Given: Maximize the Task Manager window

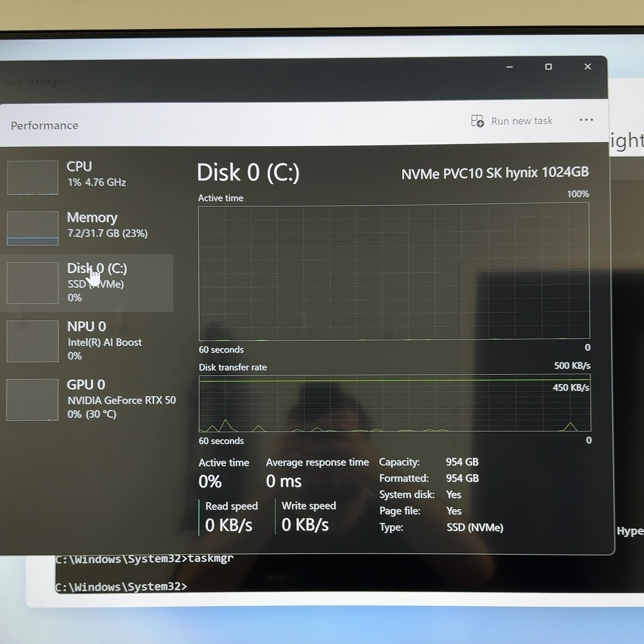Looking at the screenshot, I should 548,67.
